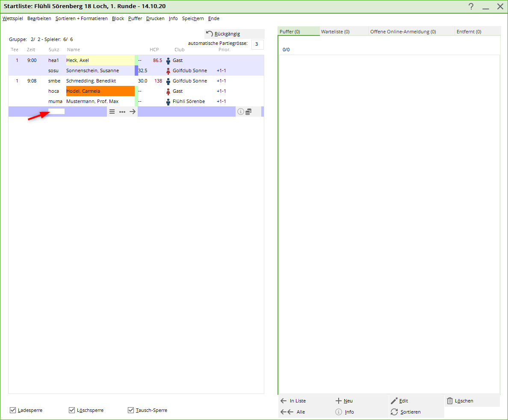Click the Name column header
The width and height of the screenshot is (508, 420).
[74, 50]
